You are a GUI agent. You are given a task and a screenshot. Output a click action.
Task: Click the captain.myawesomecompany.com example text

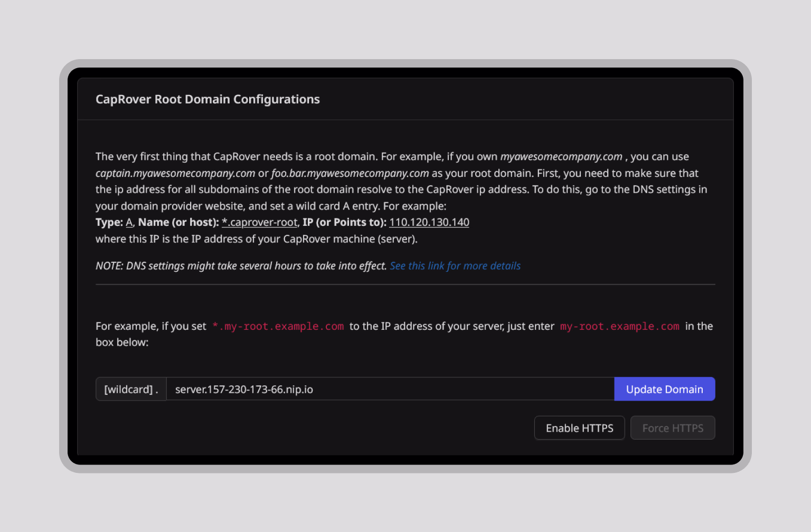[175, 173]
